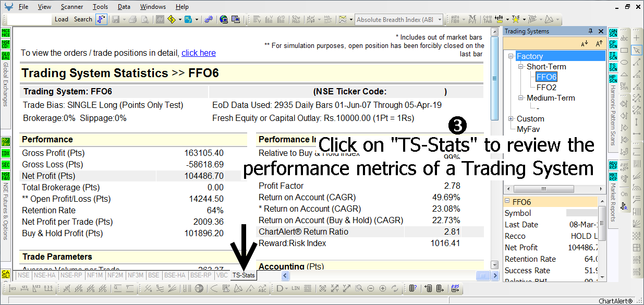644x305 pixels.
Task: Click the blue gears settings icon
Action: coord(209,19)
